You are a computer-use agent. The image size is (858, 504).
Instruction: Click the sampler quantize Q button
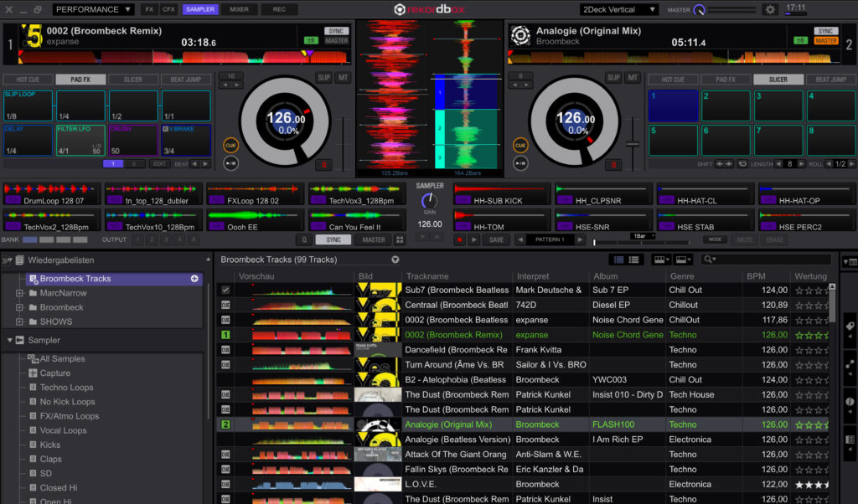click(x=304, y=239)
